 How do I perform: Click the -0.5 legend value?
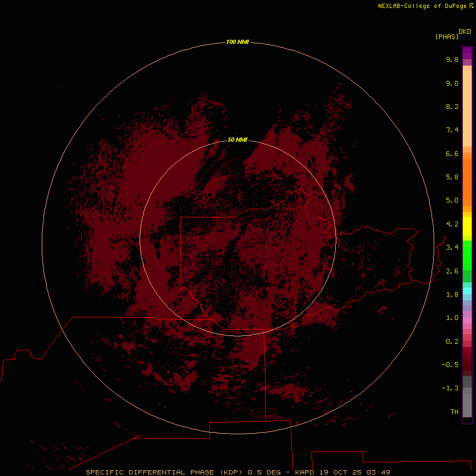pos(450,365)
